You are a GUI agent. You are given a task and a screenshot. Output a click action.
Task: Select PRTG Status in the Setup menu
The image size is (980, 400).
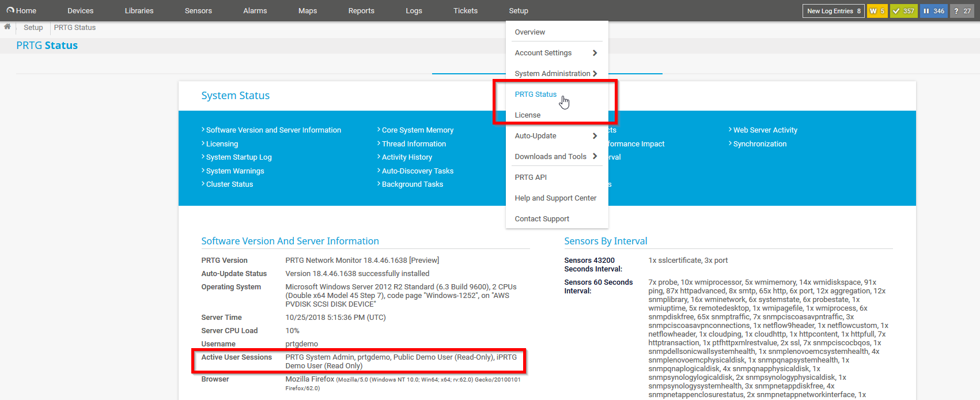click(x=535, y=95)
